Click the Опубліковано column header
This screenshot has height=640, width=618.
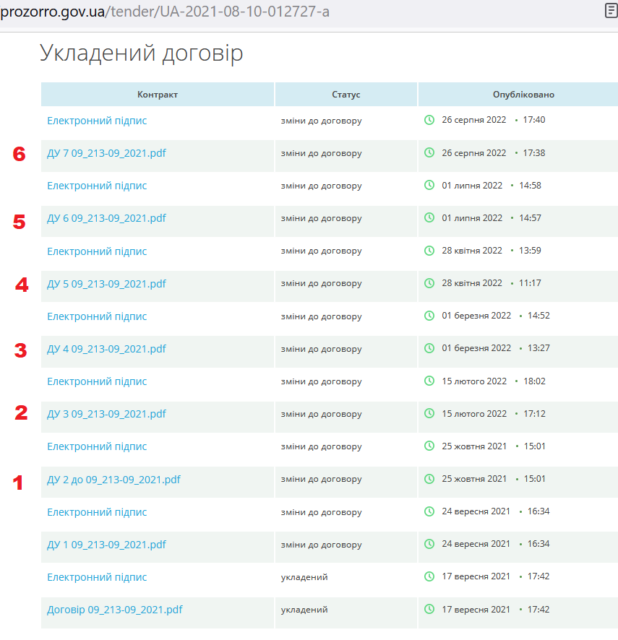[x=523, y=94]
